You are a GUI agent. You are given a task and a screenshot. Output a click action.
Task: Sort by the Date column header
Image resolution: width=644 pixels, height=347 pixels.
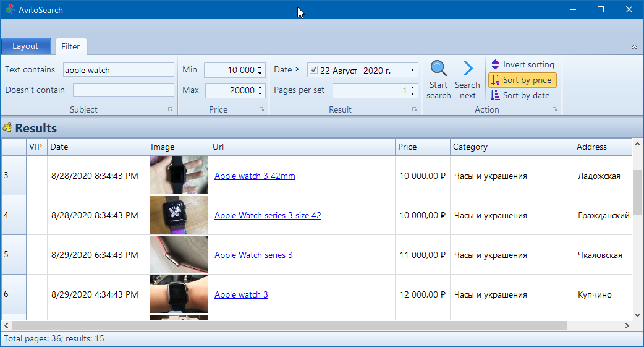[x=97, y=147]
